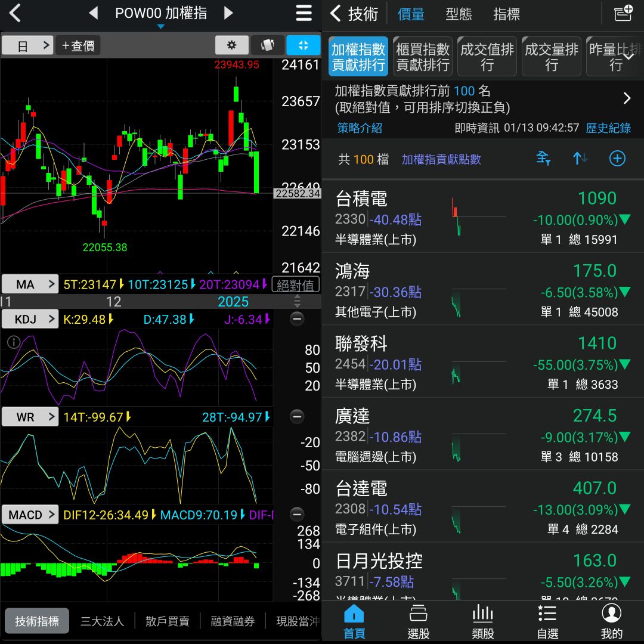The image size is (644, 644).
Task: Tap the blue fullscreen collapse icon
Action: tap(303, 45)
